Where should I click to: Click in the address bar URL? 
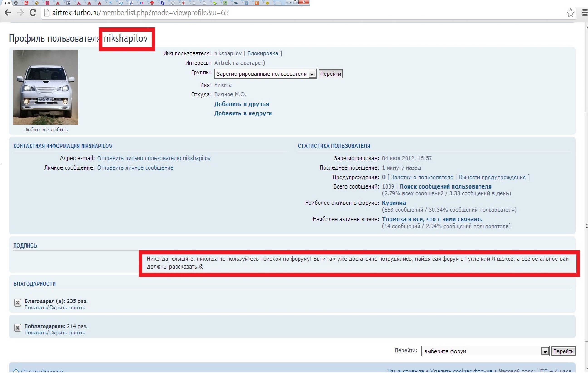[140, 13]
